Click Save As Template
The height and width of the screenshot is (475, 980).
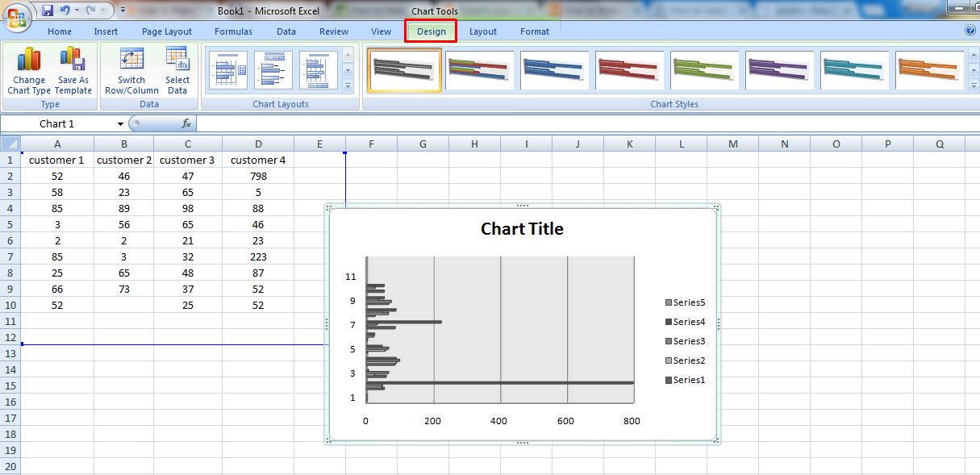point(73,71)
